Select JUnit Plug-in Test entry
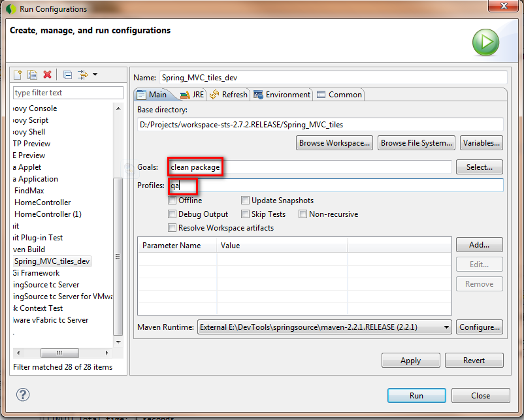The width and height of the screenshot is (524, 420). [x=38, y=238]
